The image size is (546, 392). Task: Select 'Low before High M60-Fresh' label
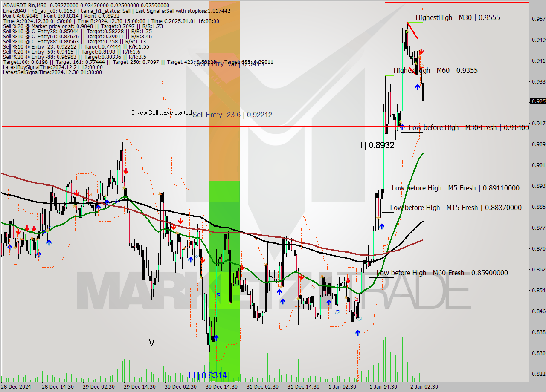click(x=442, y=273)
